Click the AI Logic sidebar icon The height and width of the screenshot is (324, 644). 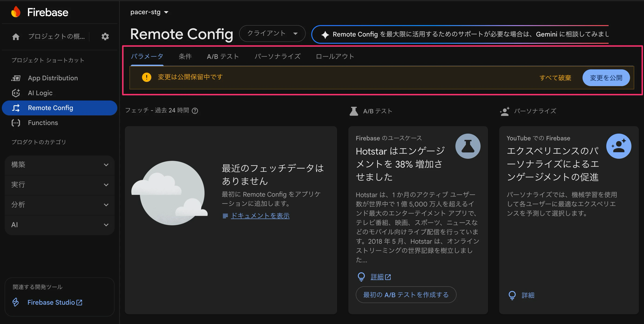pos(16,93)
